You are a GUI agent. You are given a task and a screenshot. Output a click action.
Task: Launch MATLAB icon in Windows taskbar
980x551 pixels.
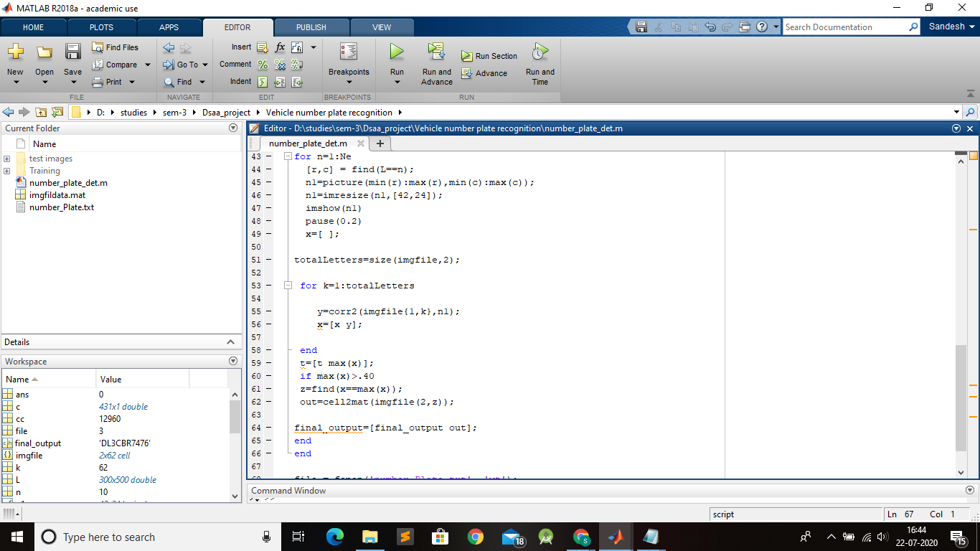pos(615,537)
